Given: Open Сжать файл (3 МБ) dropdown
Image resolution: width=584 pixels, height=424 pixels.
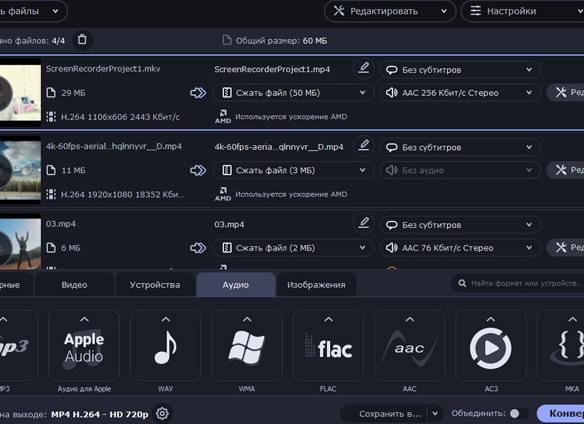Looking at the screenshot, I should (293, 170).
